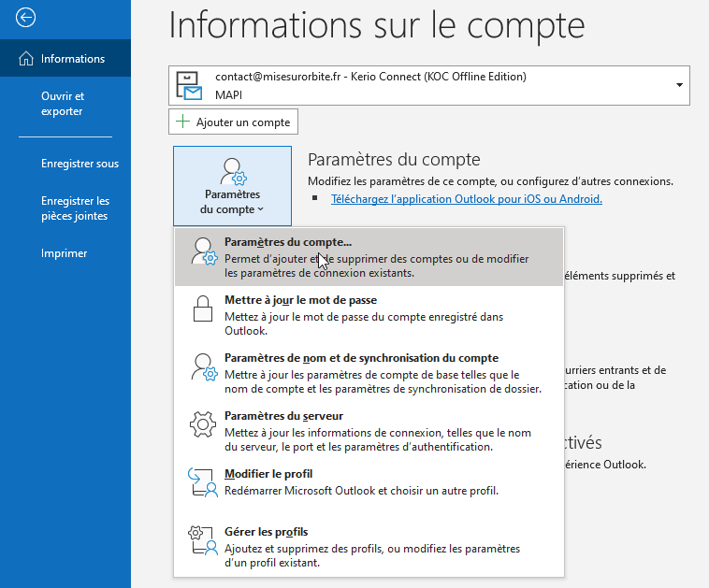Collapse the Paramètres du compte dropdown button

coord(232,186)
